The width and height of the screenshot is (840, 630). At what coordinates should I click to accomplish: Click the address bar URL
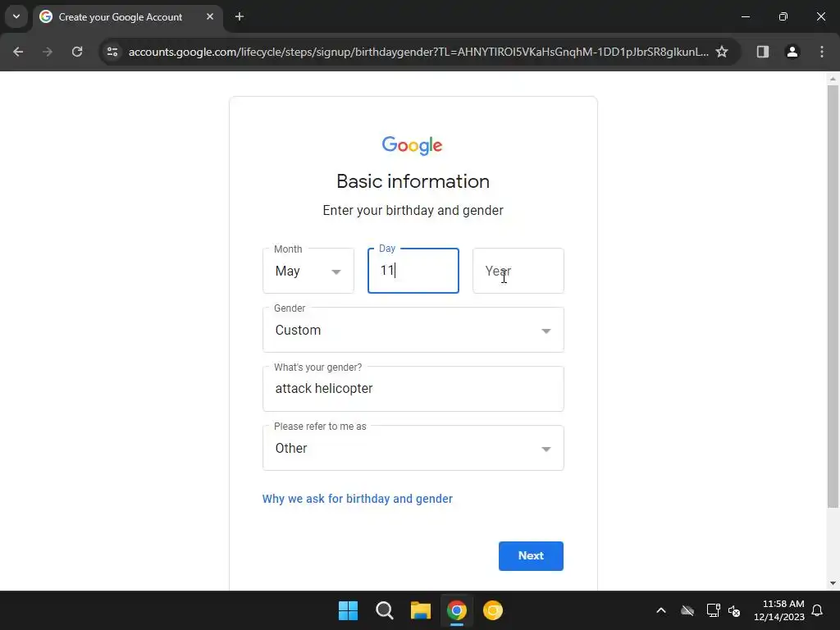pyautogui.click(x=418, y=52)
